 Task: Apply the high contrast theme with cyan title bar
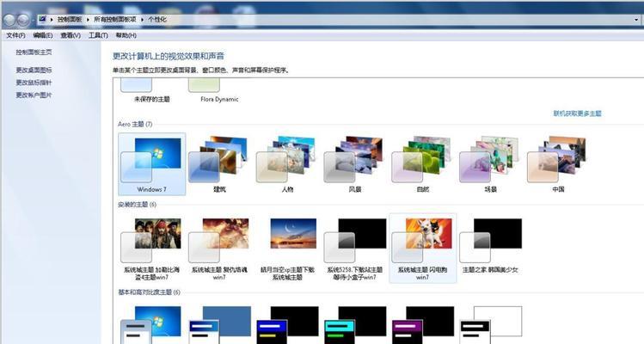(x=355, y=325)
